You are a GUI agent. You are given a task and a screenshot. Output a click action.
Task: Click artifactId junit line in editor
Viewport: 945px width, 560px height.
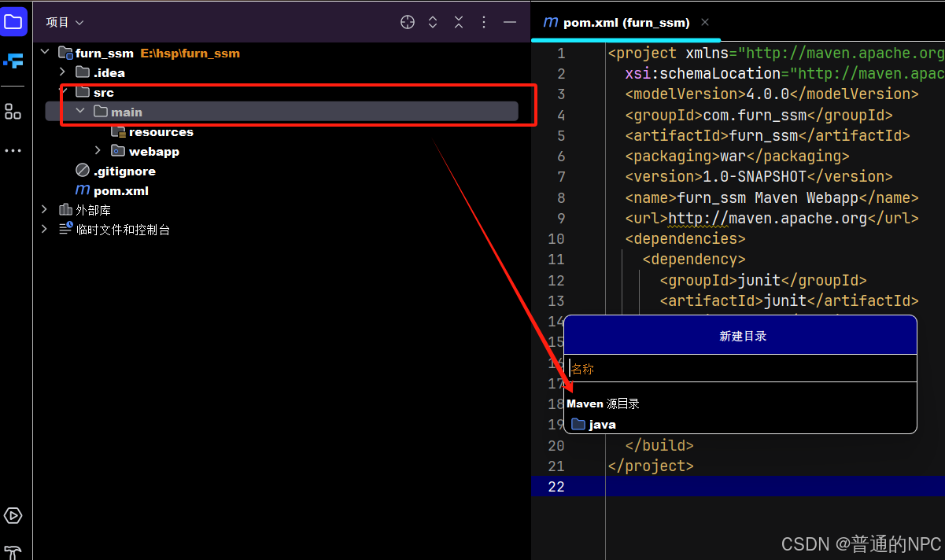click(x=789, y=300)
